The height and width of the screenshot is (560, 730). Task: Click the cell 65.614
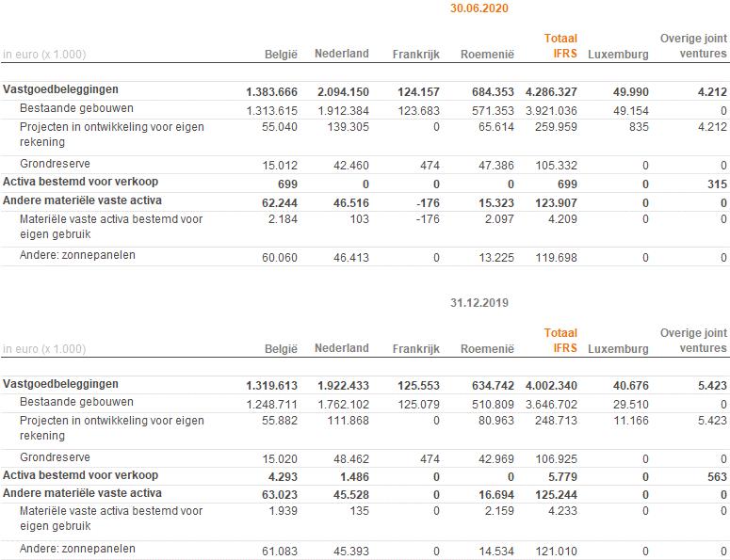coord(496,127)
